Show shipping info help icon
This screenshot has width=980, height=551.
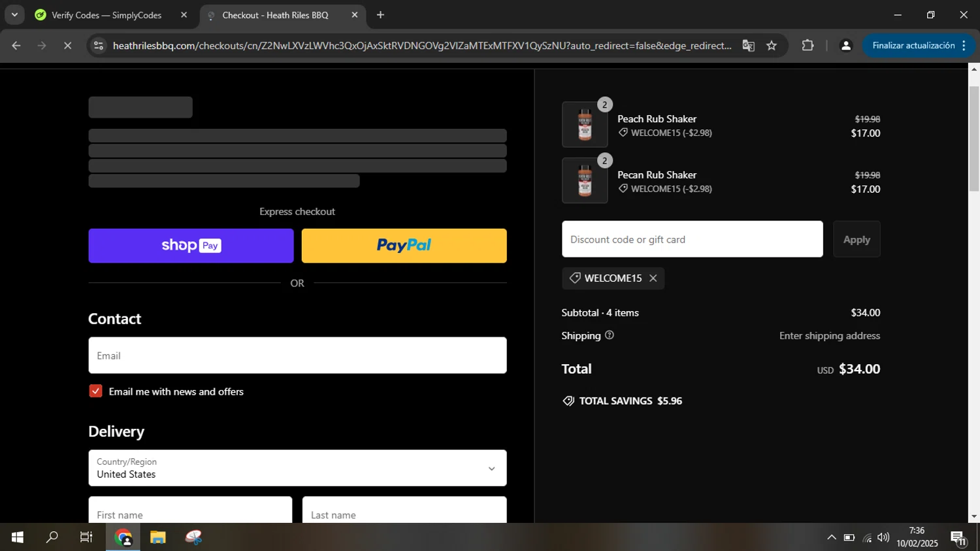610,335
